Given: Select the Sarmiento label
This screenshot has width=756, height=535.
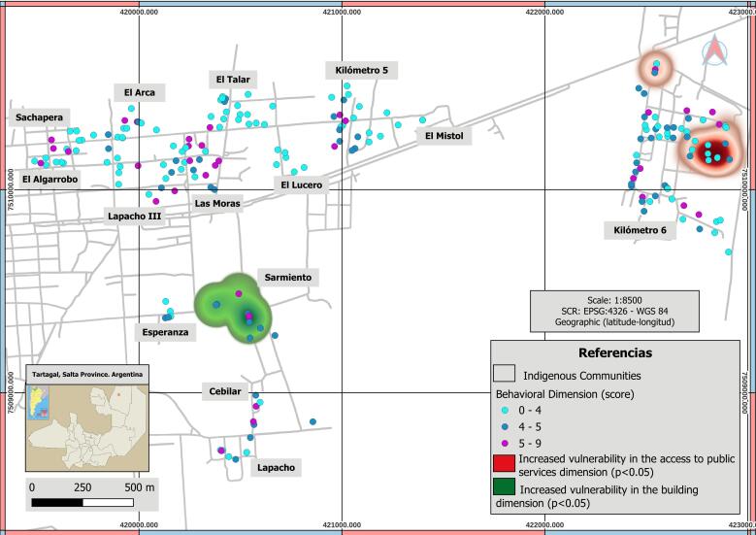Looking at the screenshot, I should point(288,278).
